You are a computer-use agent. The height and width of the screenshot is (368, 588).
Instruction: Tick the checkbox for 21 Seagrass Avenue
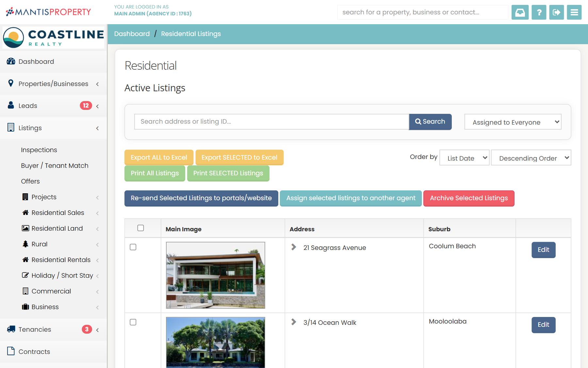133,247
